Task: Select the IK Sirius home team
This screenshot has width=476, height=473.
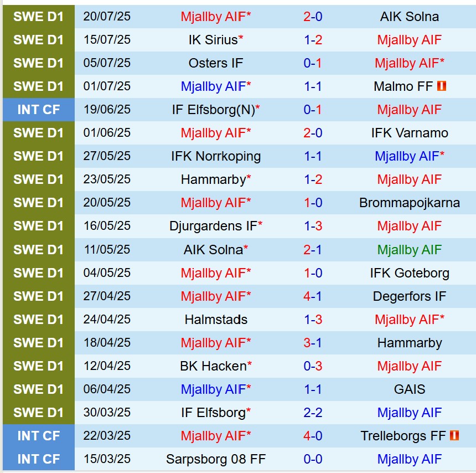Action: 213,40
